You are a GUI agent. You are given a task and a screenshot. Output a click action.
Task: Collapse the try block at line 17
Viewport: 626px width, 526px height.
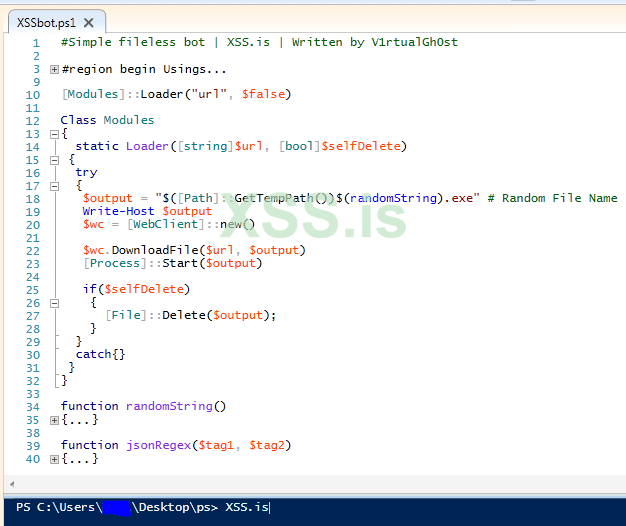coord(54,186)
